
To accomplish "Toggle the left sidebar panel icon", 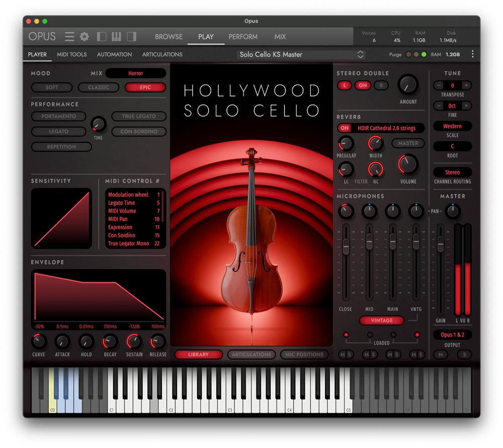I will (x=102, y=37).
